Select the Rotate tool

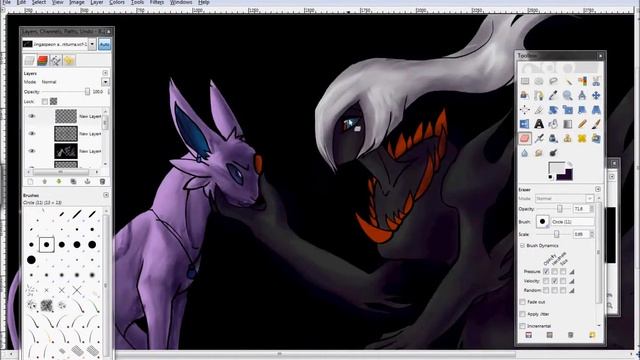[x=553, y=110]
